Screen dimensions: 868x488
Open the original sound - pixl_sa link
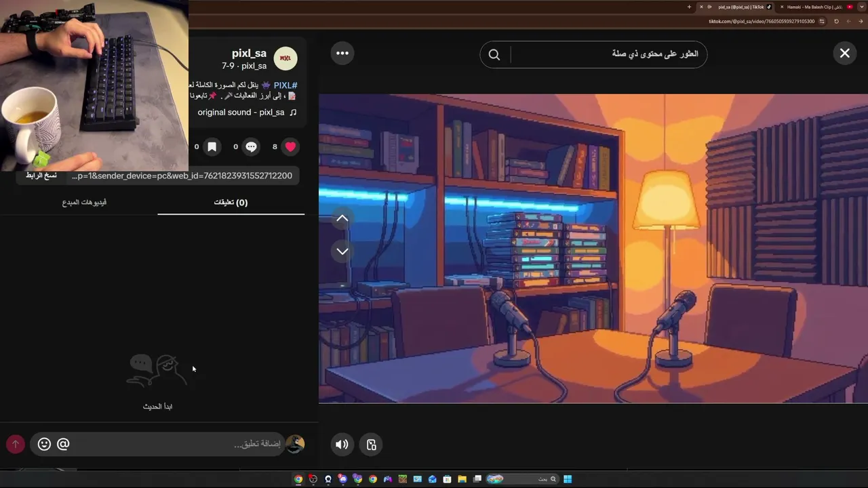pyautogui.click(x=241, y=113)
